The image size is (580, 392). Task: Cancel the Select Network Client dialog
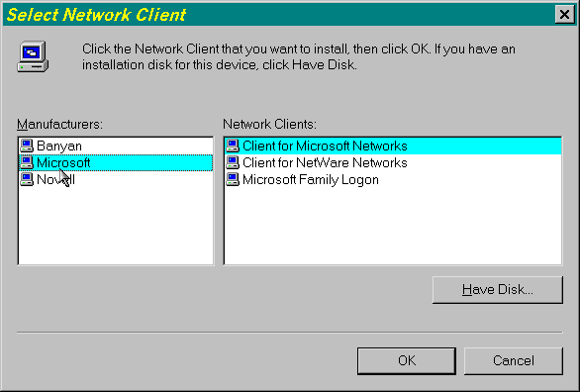514,360
